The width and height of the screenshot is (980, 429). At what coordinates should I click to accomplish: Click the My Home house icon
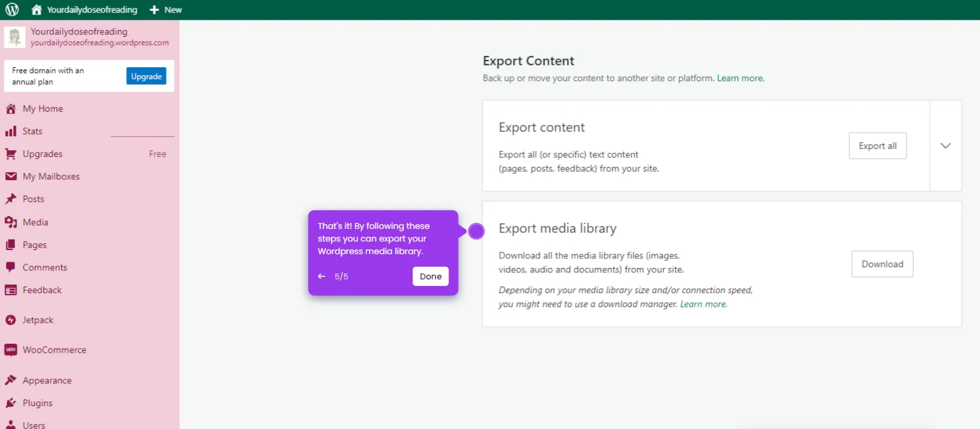click(11, 109)
